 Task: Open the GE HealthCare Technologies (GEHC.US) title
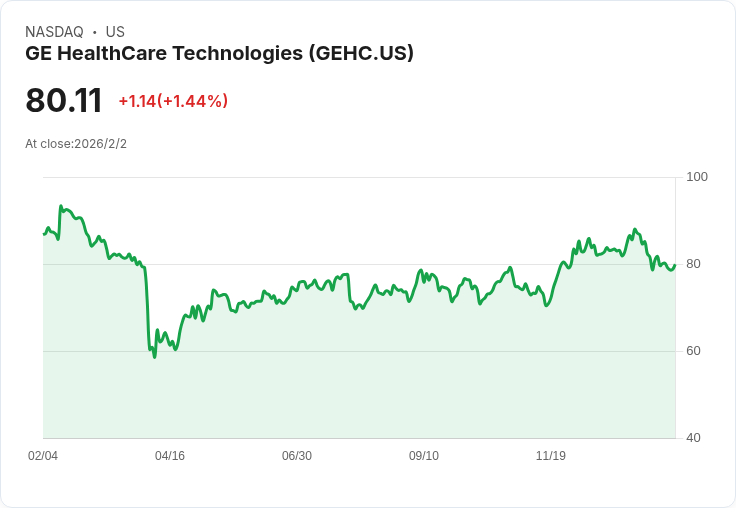pyautogui.click(x=219, y=54)
